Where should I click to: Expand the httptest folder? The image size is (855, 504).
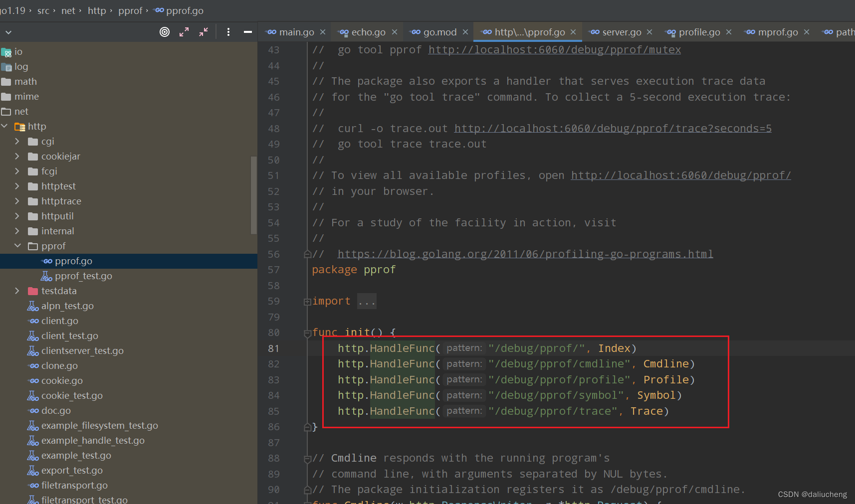tap(17, 186)
